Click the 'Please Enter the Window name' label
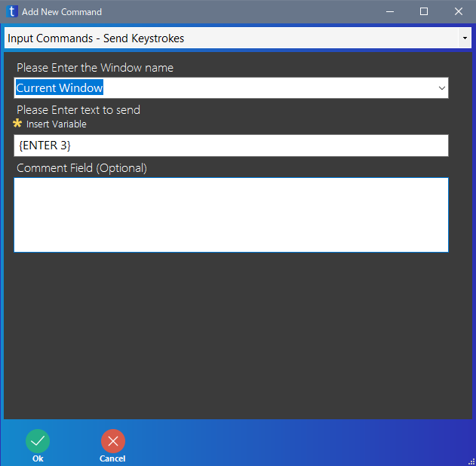The width and height of the screenshot is (476, 466). (95, 68)
